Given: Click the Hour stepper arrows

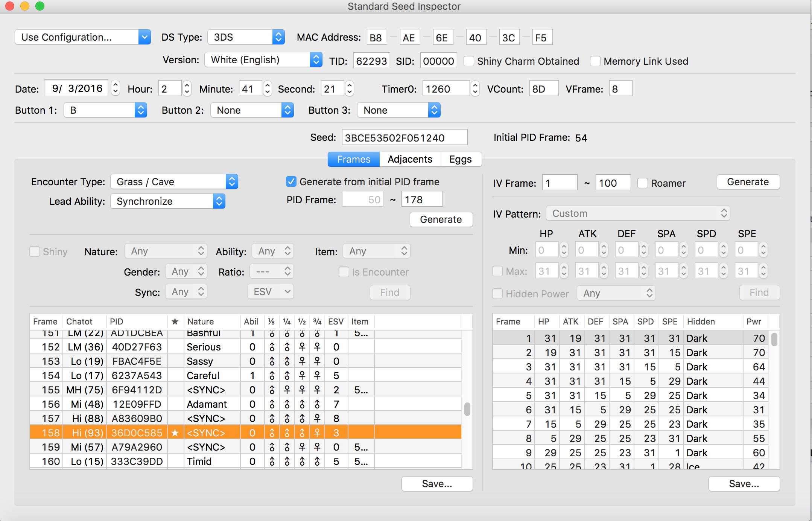Looking at the screenshot, I should tap(187, 89).
